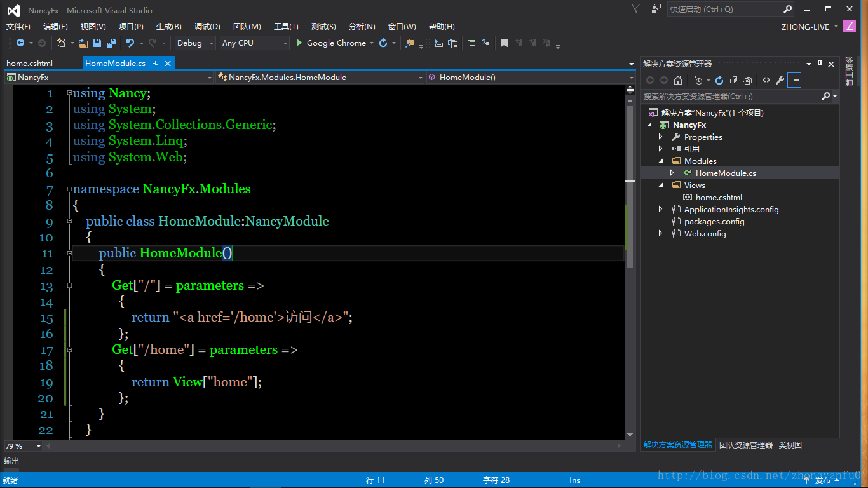This screenshot has width=868, height=488.
Task: Collapse the Modules folder
Action: (660, 161)
